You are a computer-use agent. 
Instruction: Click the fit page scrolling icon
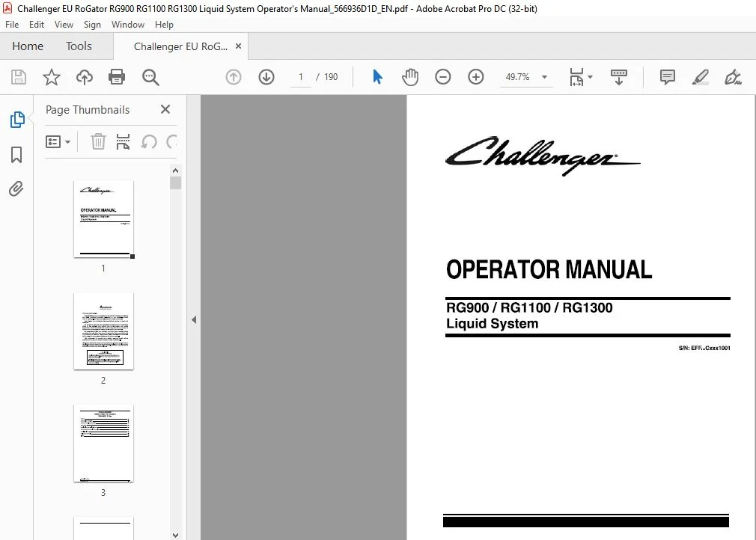[576, 77]
